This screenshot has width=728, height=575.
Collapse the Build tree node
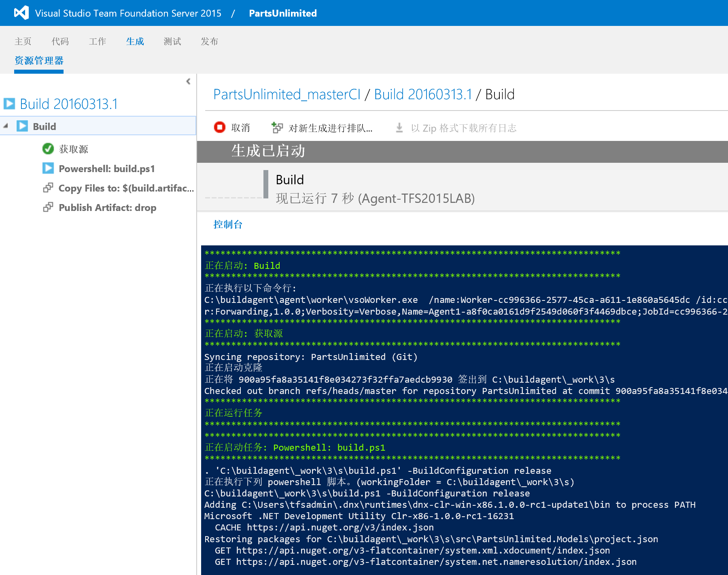coord(6,126)
